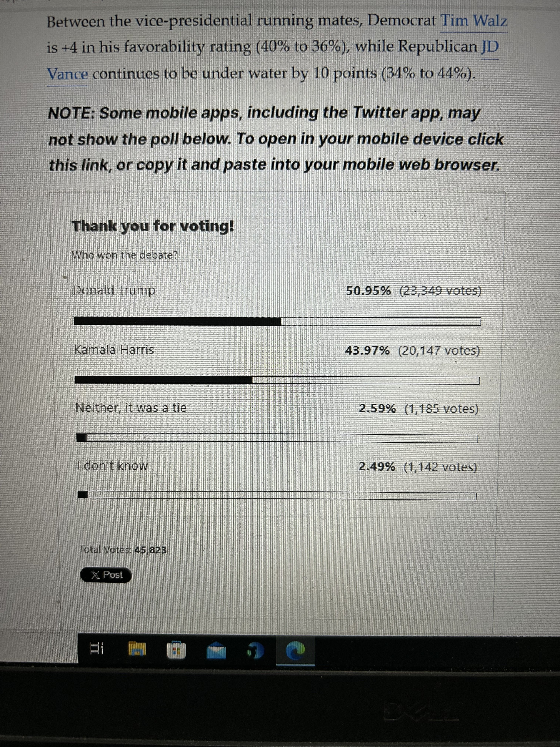Share the poll with the X Post button
The image size is (560, 747).
(x=106, y=575)
